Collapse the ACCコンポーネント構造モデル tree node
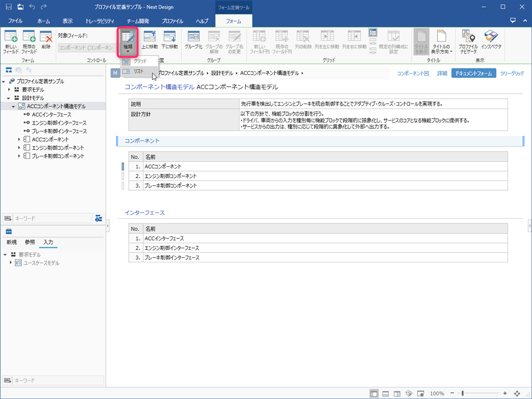Image resolution: width=532 pixels, height=399 pixels. coord(14,107)
